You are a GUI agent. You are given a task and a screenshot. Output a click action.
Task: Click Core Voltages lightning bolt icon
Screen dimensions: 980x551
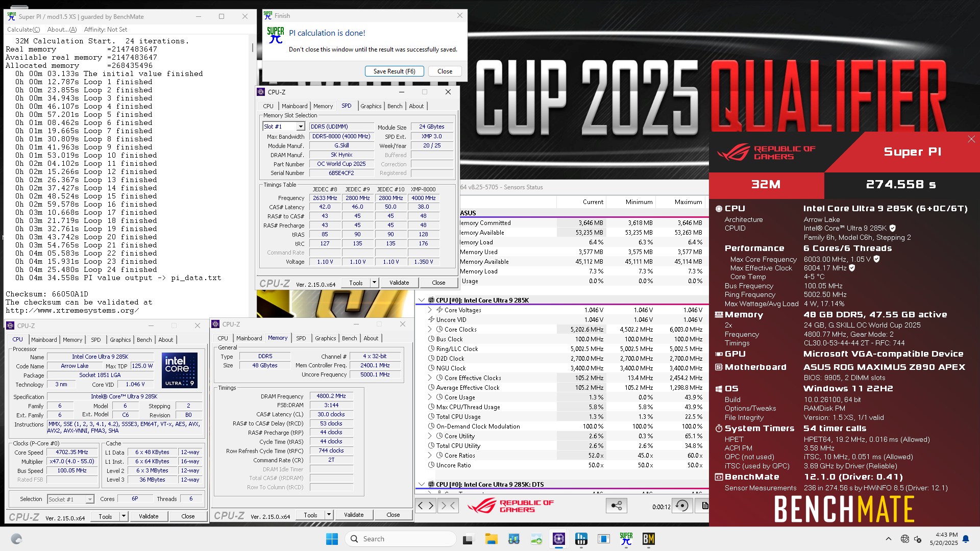(439, 310)
